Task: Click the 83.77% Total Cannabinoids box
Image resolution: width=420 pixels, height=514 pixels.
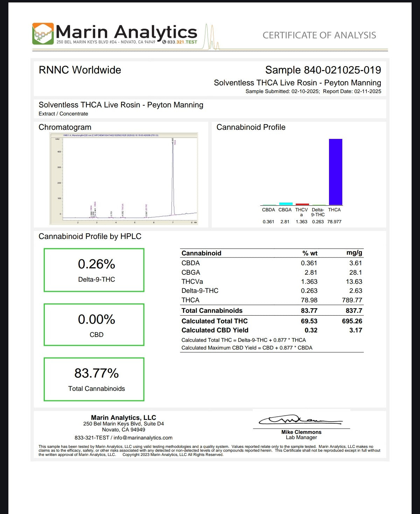Action: click(94, 379)
